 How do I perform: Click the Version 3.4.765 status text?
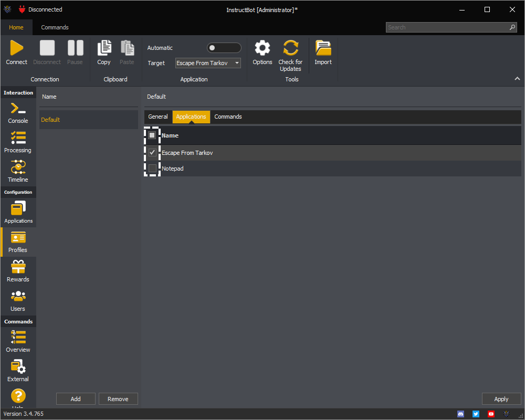coord(24,414)
